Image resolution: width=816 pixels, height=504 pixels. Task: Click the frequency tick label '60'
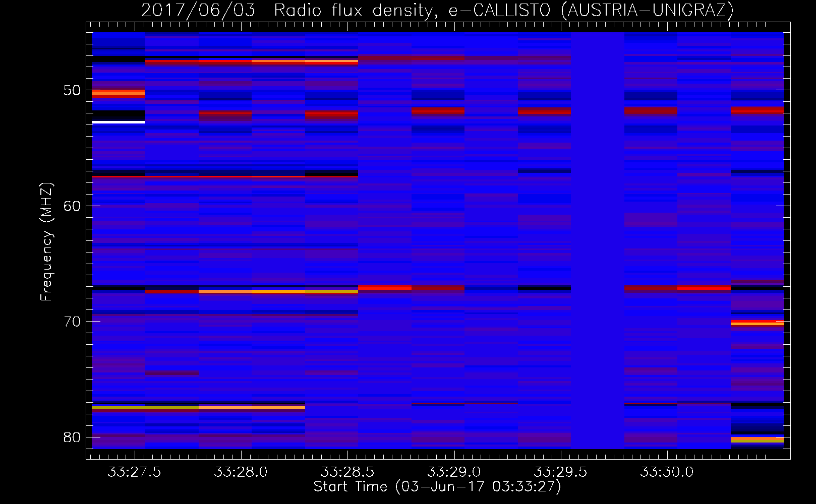72,206
